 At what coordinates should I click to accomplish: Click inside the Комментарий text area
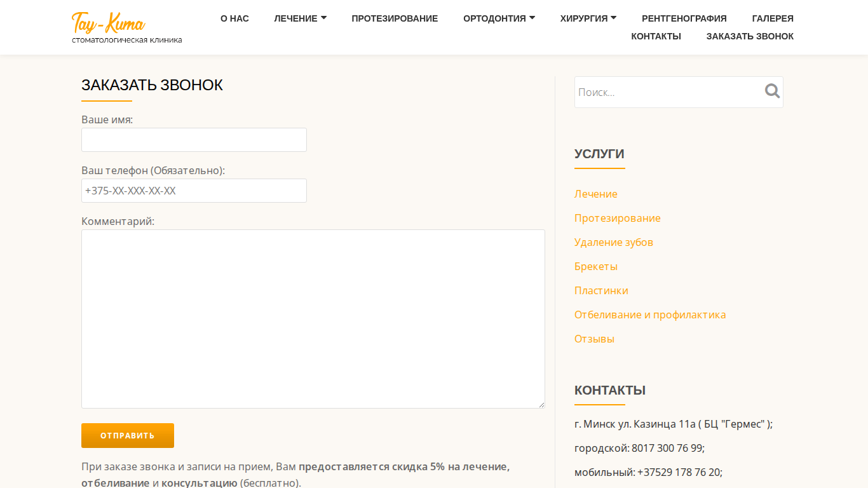(313, 319)
